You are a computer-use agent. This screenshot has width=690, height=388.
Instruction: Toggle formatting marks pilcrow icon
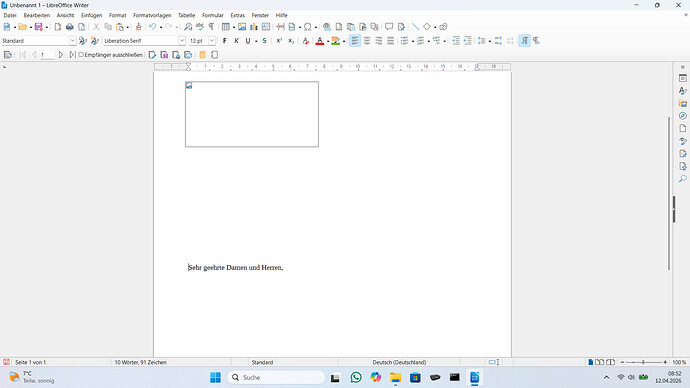tap(212, 27)
